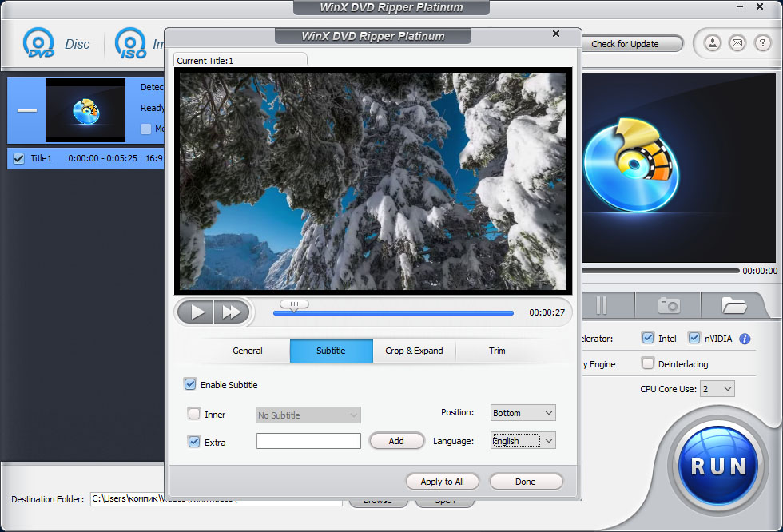Start ripping with the RUN button
783x532 pixels.
point(718,466)
